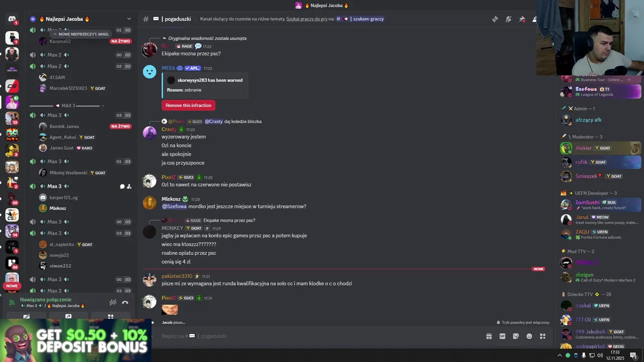
Task: Disconnect from voice with hang-up icon
Action: 125,302
